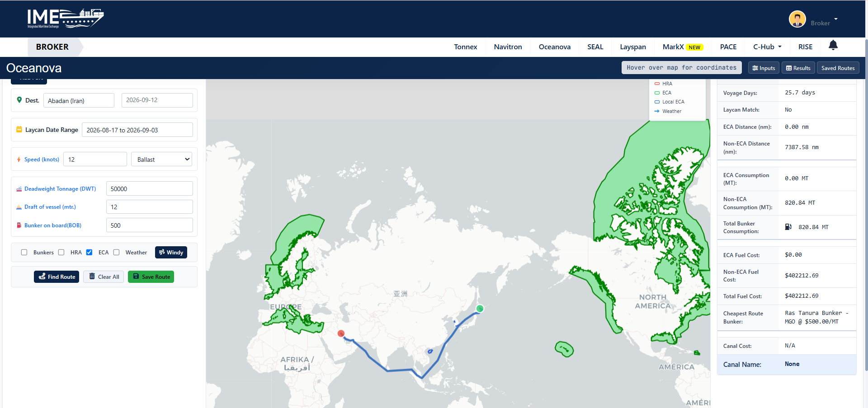Click the Local ECA legend marker
868x408 pixels.
[657, 102]
